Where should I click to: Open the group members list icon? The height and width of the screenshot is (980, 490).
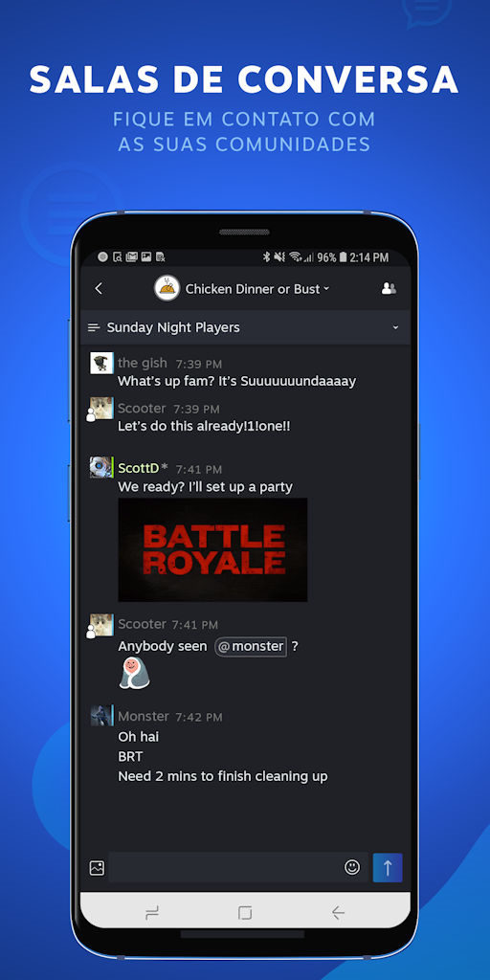389,288
